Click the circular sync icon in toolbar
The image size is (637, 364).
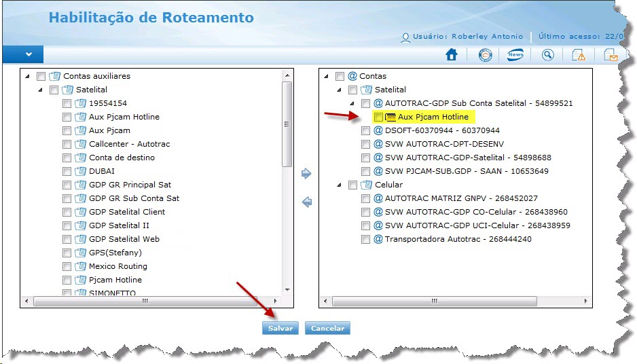[485, 54]
